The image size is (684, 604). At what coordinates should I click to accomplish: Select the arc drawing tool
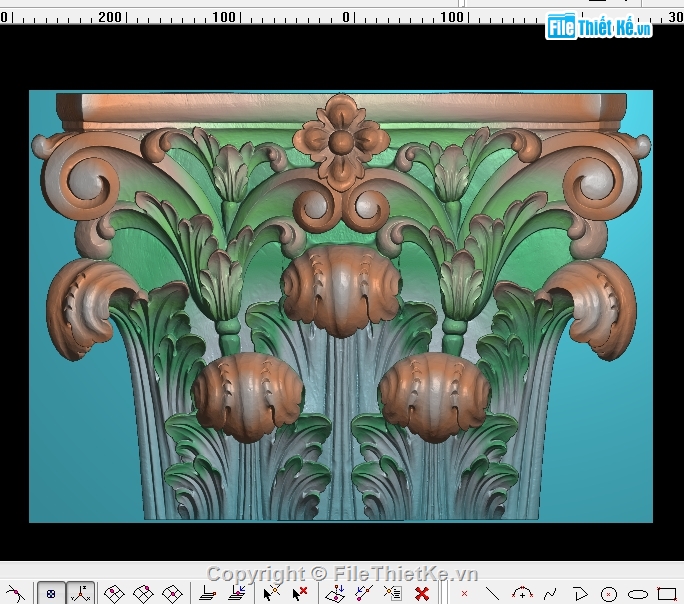click(522, 593)
